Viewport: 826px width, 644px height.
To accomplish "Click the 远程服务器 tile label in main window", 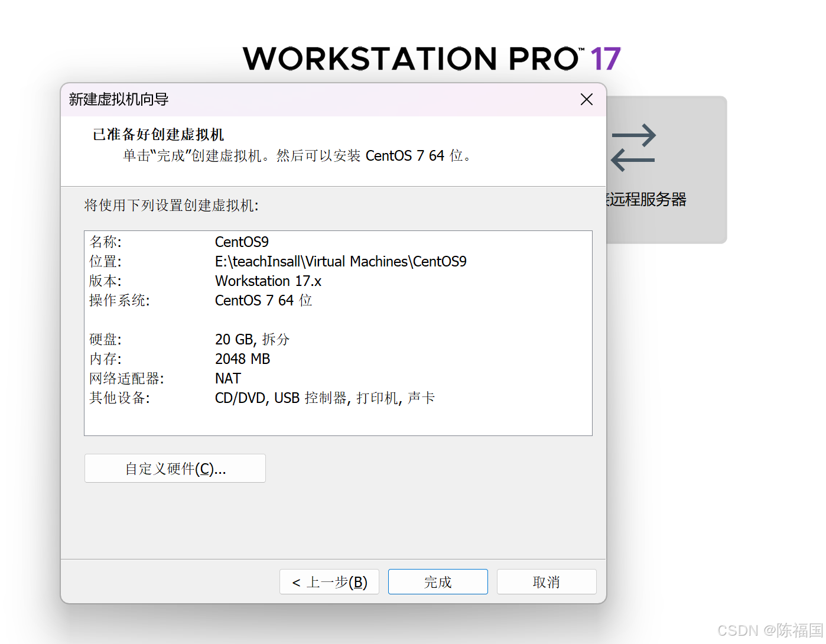I will click(646, 200).
